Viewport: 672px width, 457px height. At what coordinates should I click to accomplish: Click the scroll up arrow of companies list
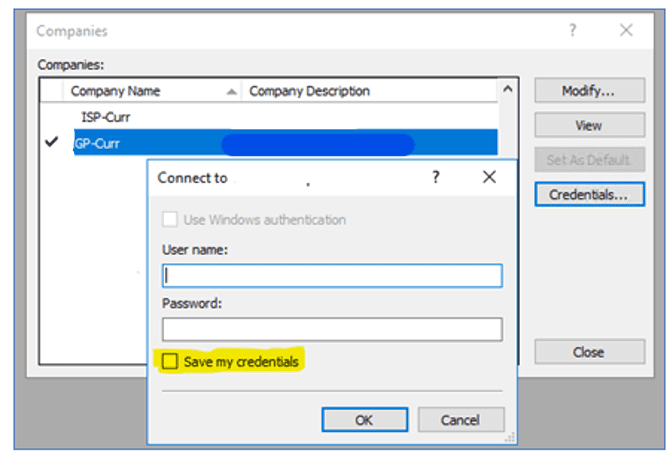[507, 91]
